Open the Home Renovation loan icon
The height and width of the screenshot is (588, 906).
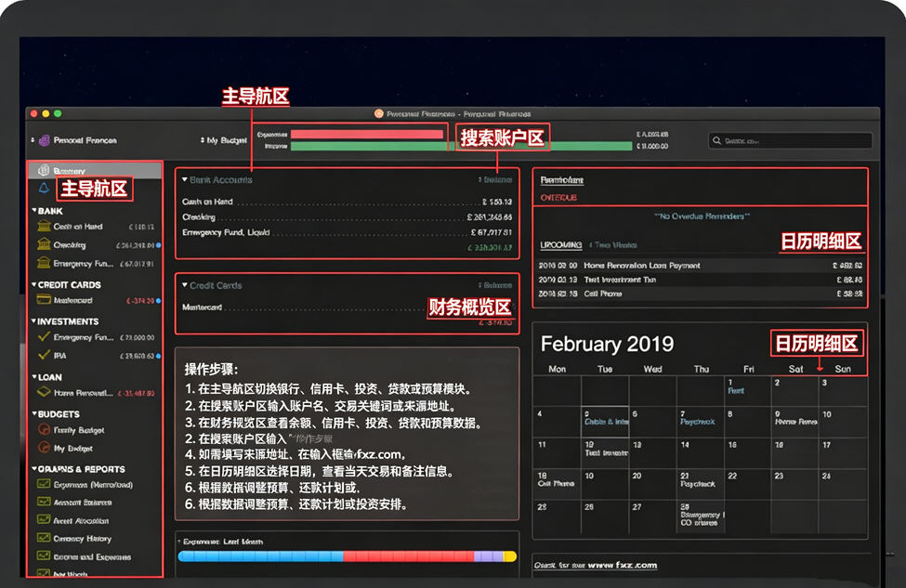pos(44,392)
